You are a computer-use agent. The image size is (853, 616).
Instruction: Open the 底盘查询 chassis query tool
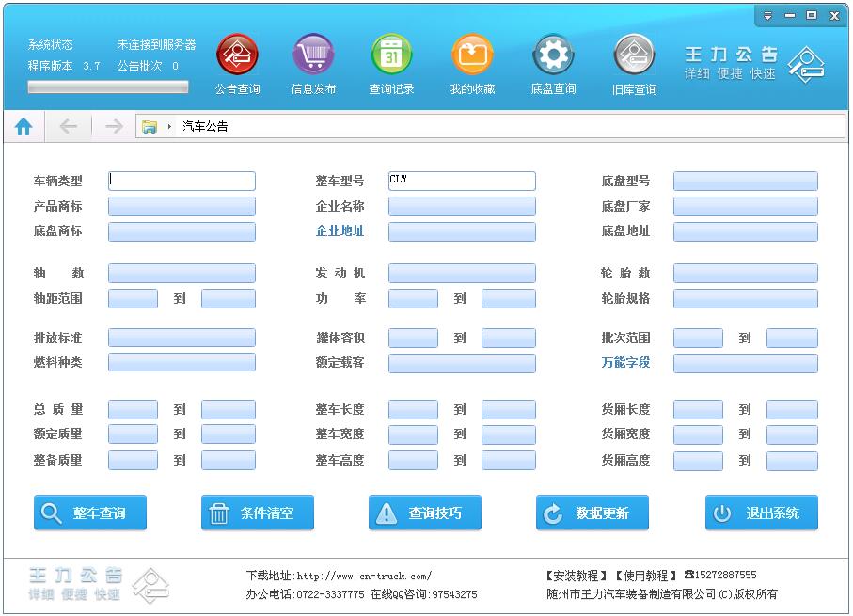click(x=552, y=55)
